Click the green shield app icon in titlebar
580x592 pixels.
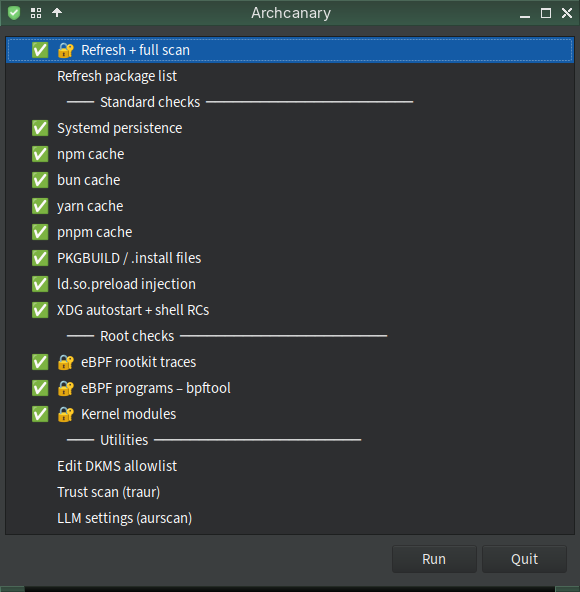(14, 13)
